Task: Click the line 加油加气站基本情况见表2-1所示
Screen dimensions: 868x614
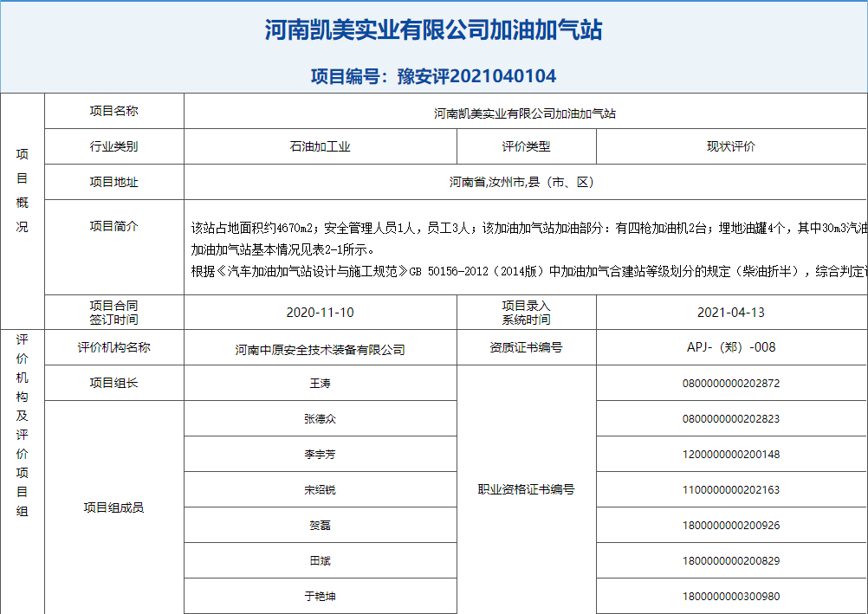Action: tap(282, 249)
